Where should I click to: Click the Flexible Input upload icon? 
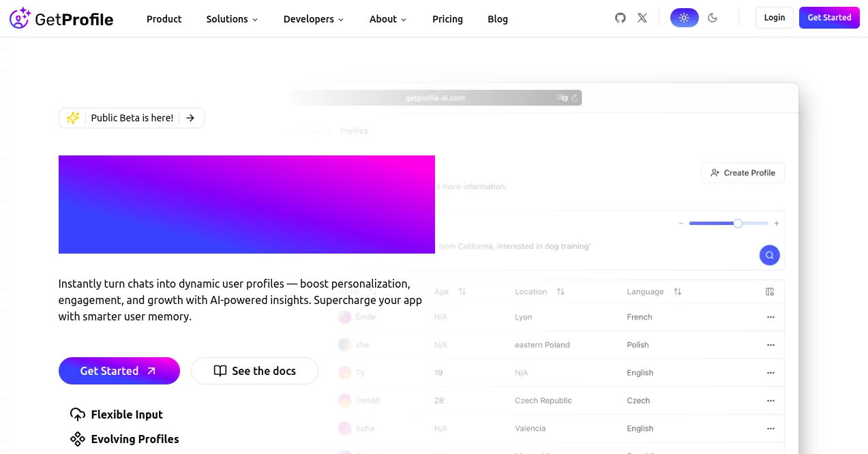click(x=78, y=414)
